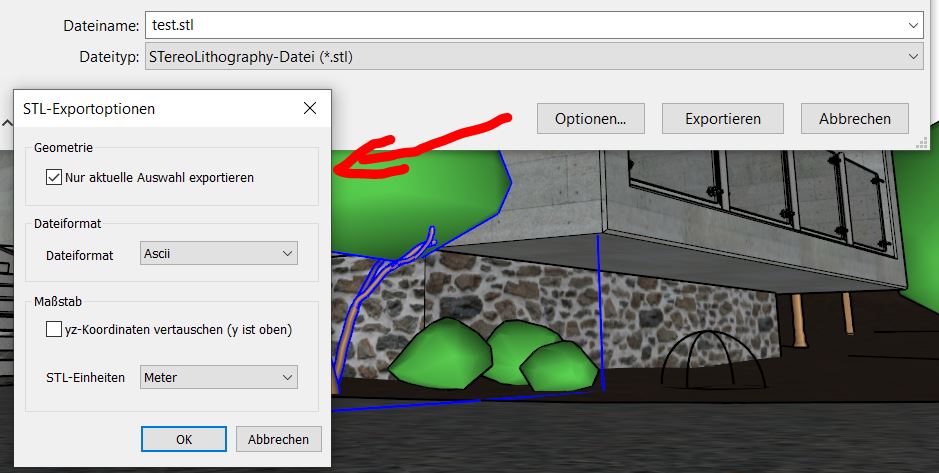Expand the STL-Einheiten dropdown set to Meter
939x473 pixels.
pos(219,377)
